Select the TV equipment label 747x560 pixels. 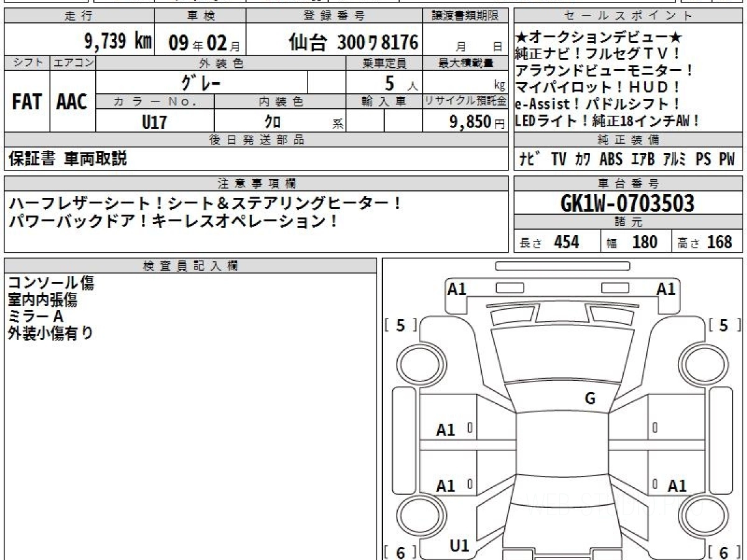(x=558, y=159)
